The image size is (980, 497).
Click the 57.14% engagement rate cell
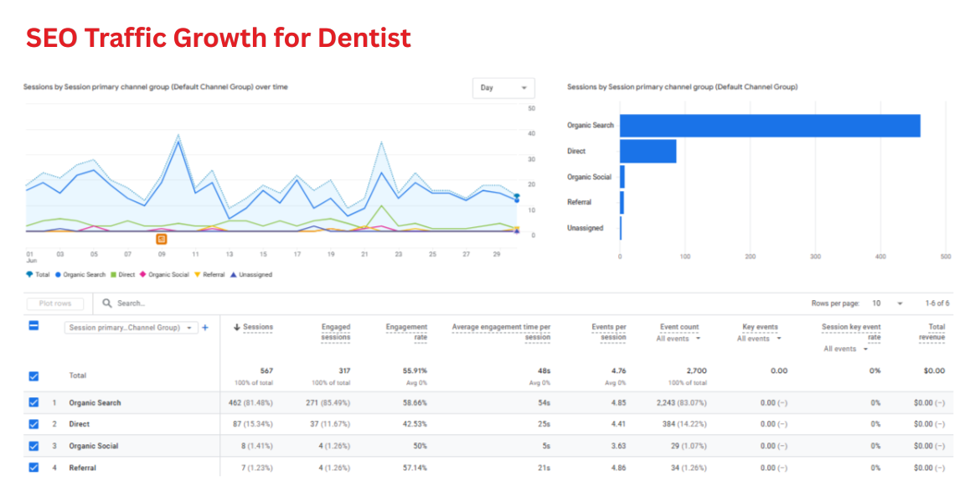(415, 468)
